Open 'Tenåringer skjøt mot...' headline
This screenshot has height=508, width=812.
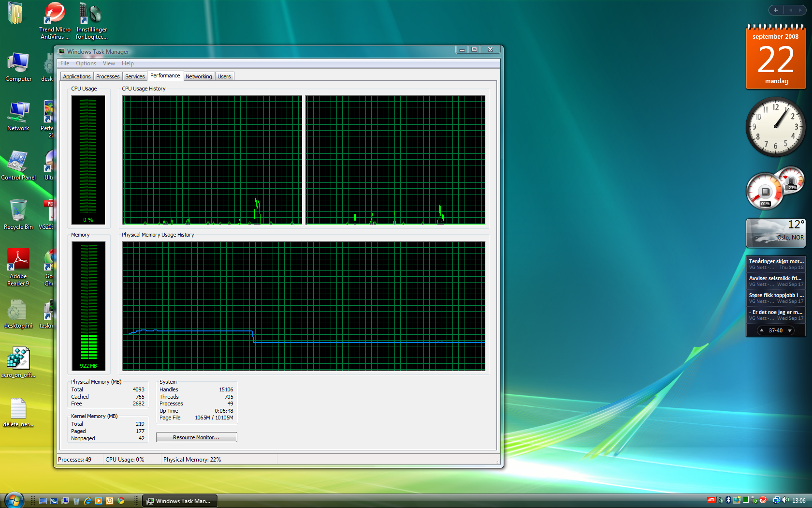tap(776, 264)
